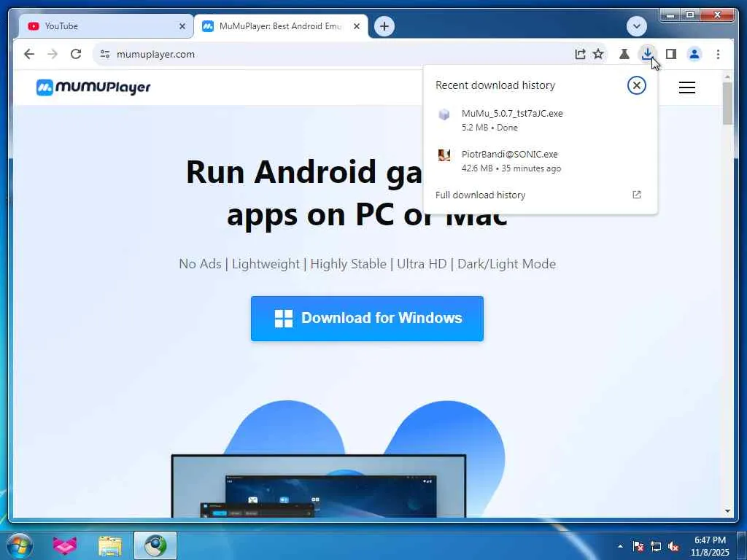Open the profile avatar menu
747x560 pixels.
pyautogui.click(x=694, y=54)
